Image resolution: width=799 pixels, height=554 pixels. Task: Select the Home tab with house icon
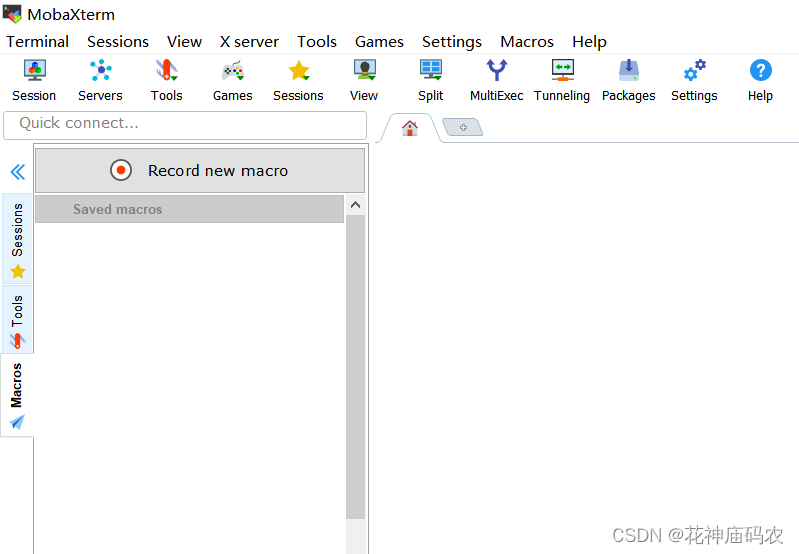tap(410, 128)
